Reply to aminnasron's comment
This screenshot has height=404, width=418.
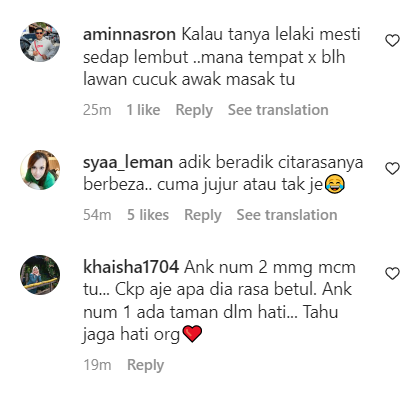194,110
